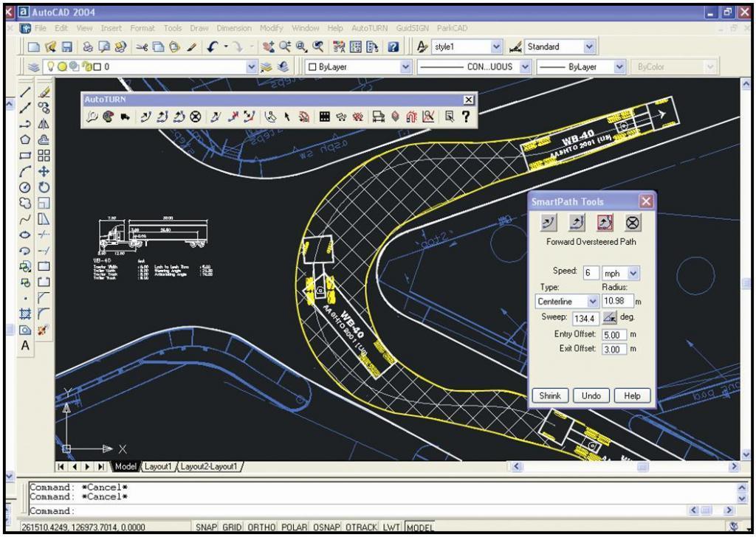The width and height of the screenshot is (756, 537).
Task: Click the AutoCAD Help icon in Standard toolbar
Action: (394, 46)
